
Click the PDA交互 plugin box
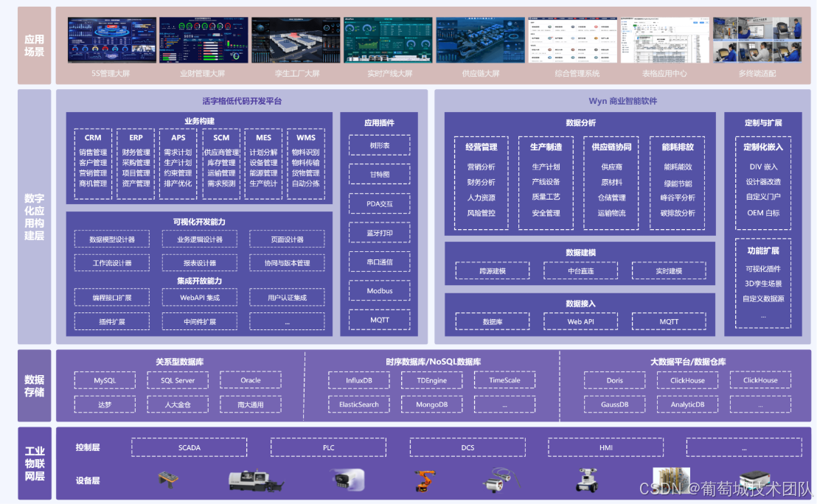[379, 203]
